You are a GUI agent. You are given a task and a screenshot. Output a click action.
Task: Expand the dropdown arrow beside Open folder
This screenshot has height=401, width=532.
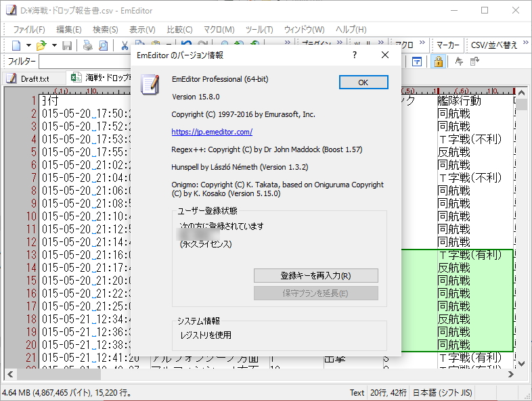pos(54,45)
